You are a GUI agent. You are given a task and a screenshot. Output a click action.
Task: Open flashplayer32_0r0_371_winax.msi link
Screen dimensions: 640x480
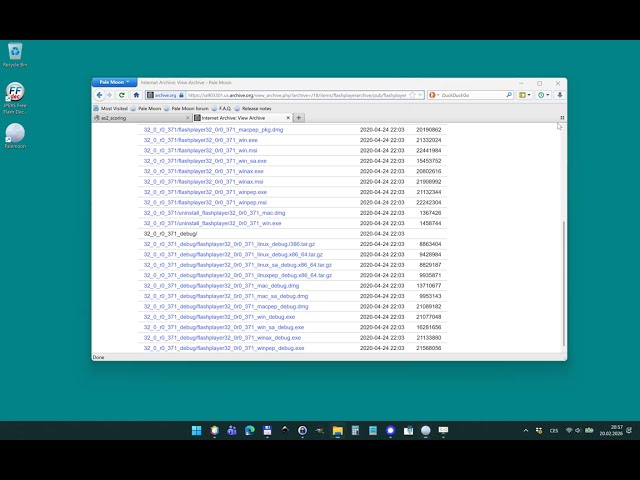click(203, 182)
